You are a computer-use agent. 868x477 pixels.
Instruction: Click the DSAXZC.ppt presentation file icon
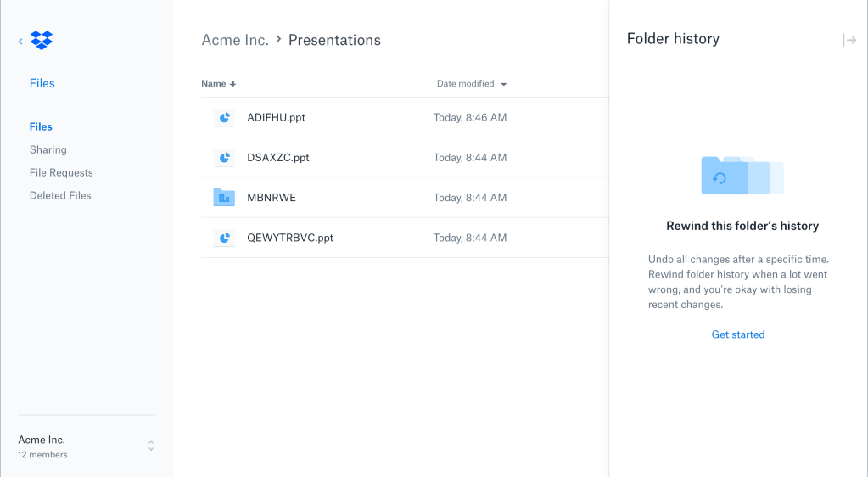224,158
